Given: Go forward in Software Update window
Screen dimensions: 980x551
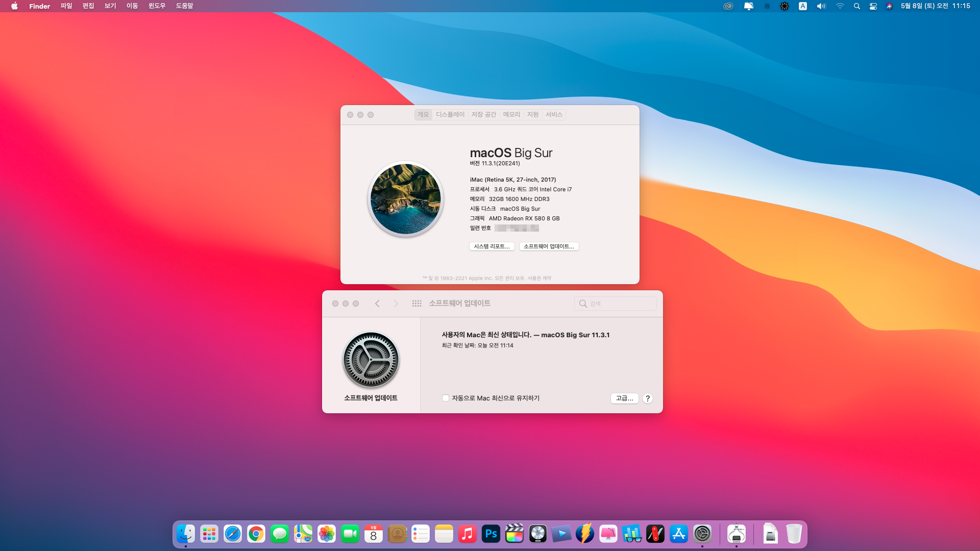Looking at the screenshot, I should (396, 304).
